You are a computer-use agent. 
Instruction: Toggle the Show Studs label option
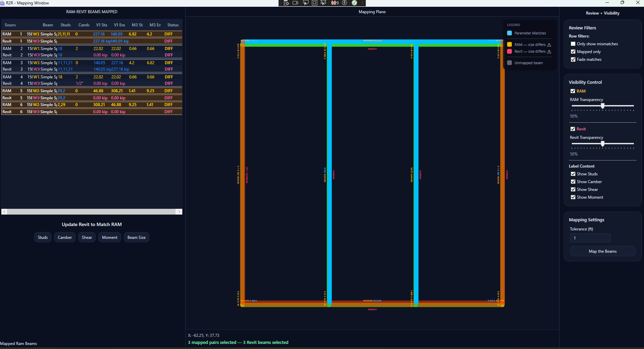573,174
